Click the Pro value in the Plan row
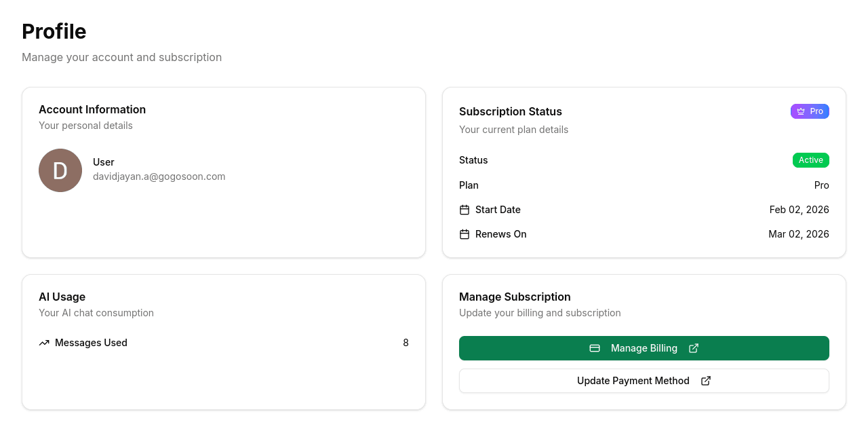Image resolution: width=868 pixels, height=431 pixels. point(821,185)
